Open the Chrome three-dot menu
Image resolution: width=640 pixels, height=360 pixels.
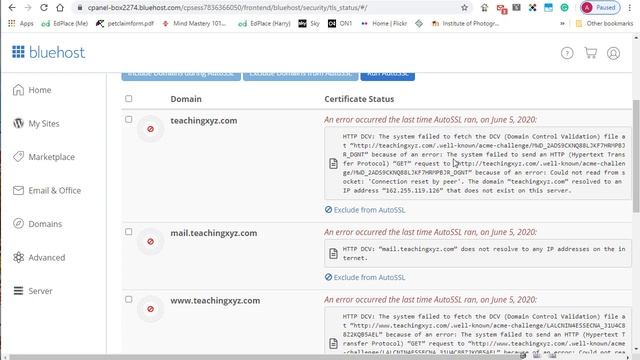[630, 8]
